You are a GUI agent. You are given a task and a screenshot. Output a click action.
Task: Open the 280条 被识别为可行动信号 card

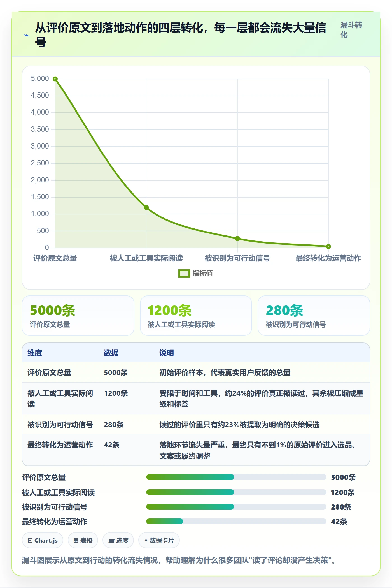coord(314,316)
